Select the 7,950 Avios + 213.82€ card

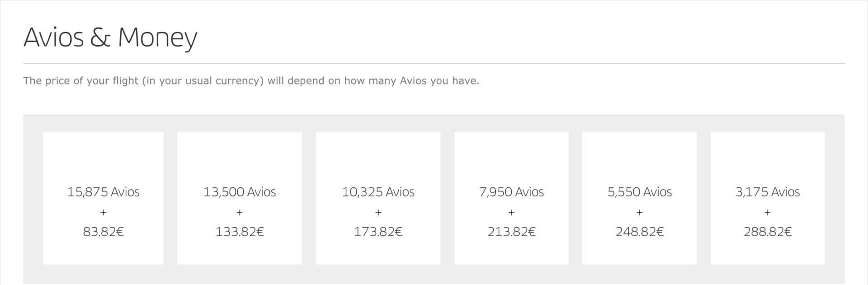(511, 198)
